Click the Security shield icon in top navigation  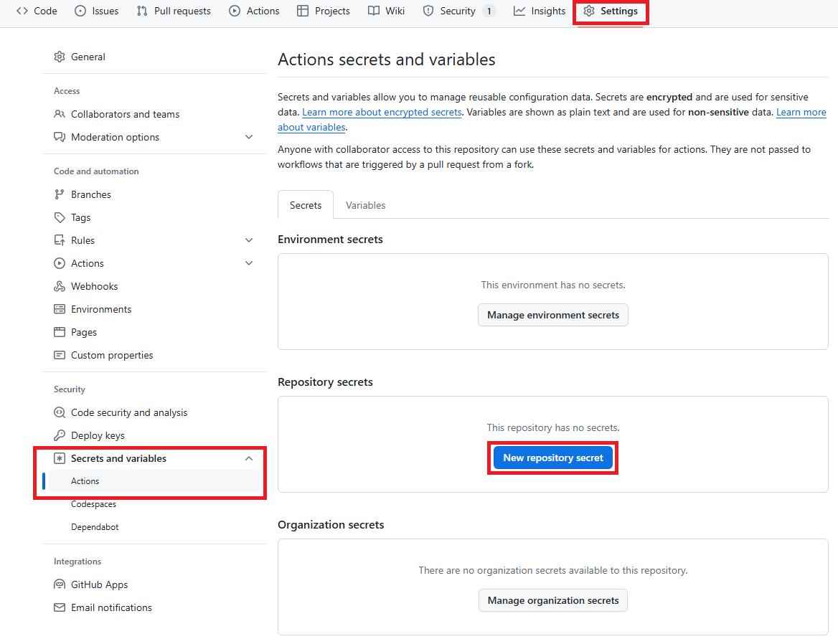(428, 11)
